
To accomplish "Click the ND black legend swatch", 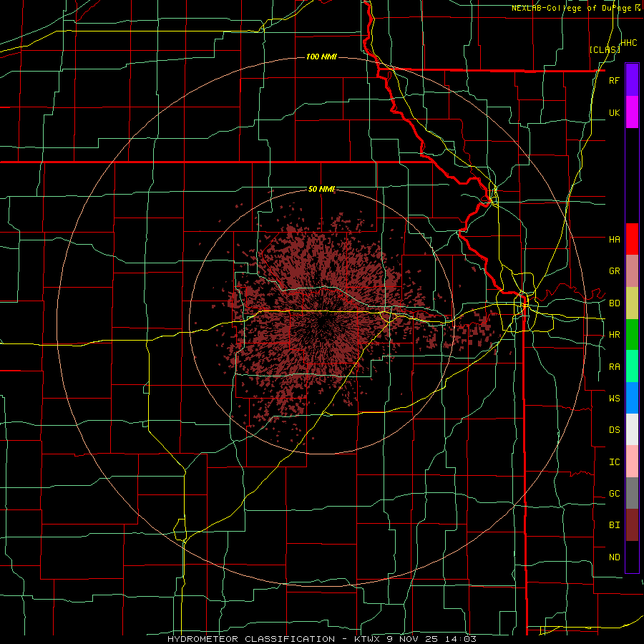I will (632, 557).
